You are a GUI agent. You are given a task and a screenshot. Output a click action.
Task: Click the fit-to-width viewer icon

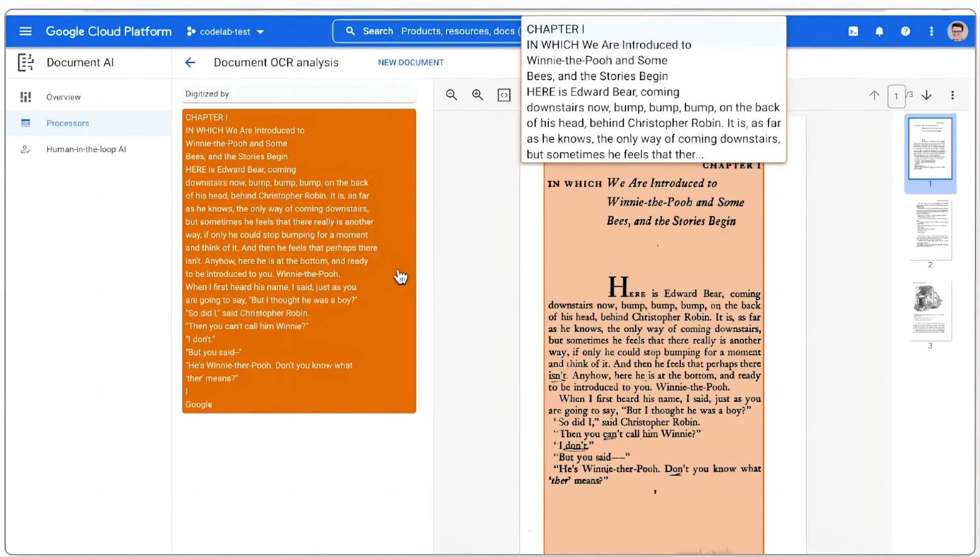click(x=504, y=95)
